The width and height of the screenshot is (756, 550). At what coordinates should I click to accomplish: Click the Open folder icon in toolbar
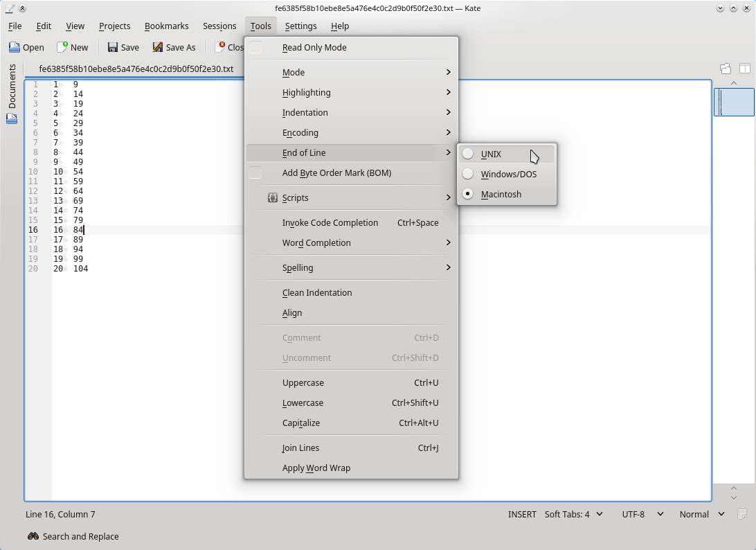coord(15,47)
